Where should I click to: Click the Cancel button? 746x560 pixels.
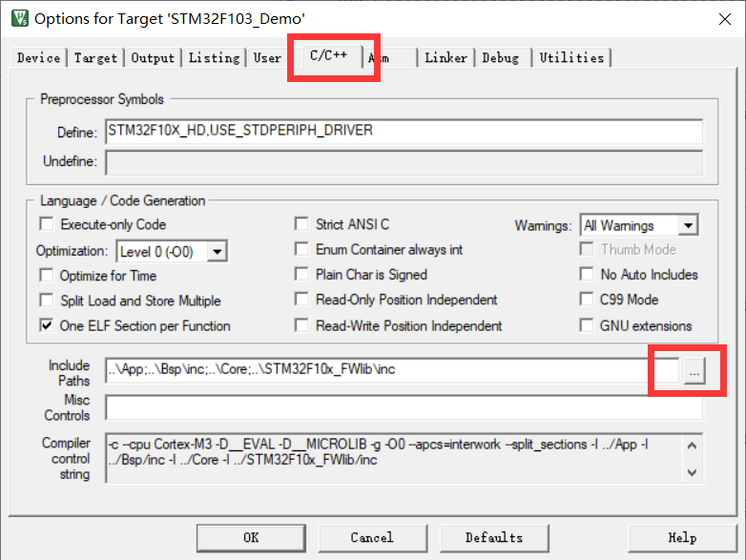tap(373, 538)
